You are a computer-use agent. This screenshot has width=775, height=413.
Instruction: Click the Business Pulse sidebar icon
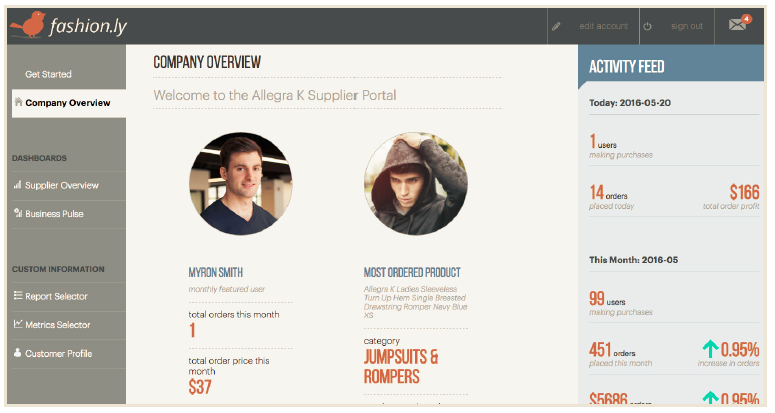(x=18, y=213)
